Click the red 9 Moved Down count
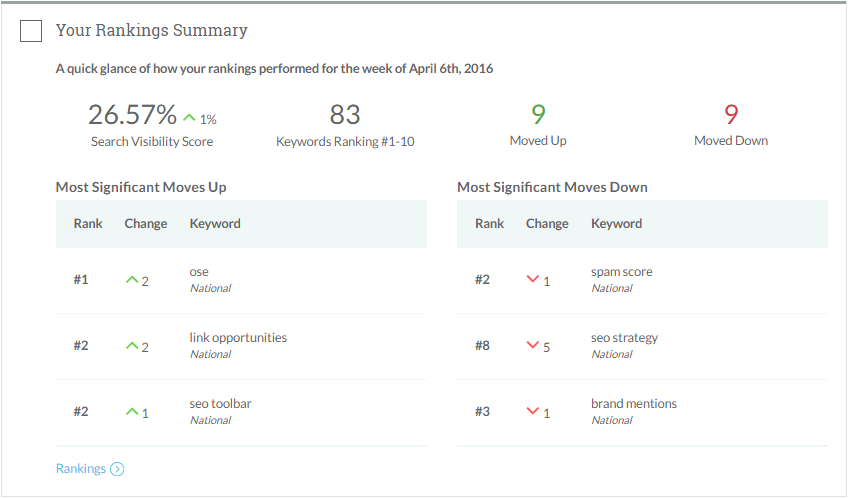 click(731, 115)
